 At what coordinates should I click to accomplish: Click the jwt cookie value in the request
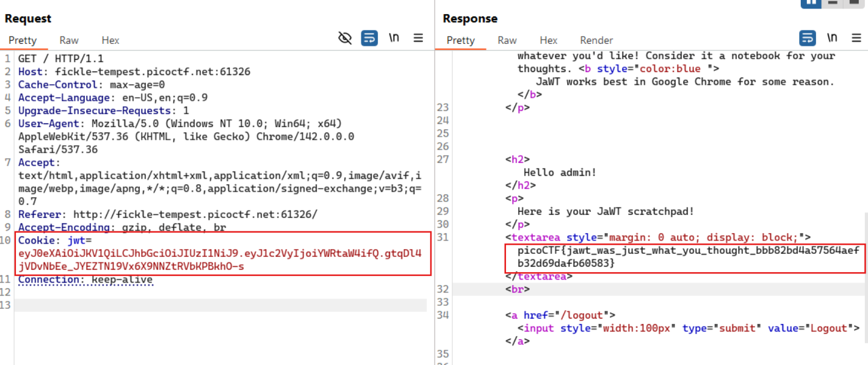(x=220, y=253)
